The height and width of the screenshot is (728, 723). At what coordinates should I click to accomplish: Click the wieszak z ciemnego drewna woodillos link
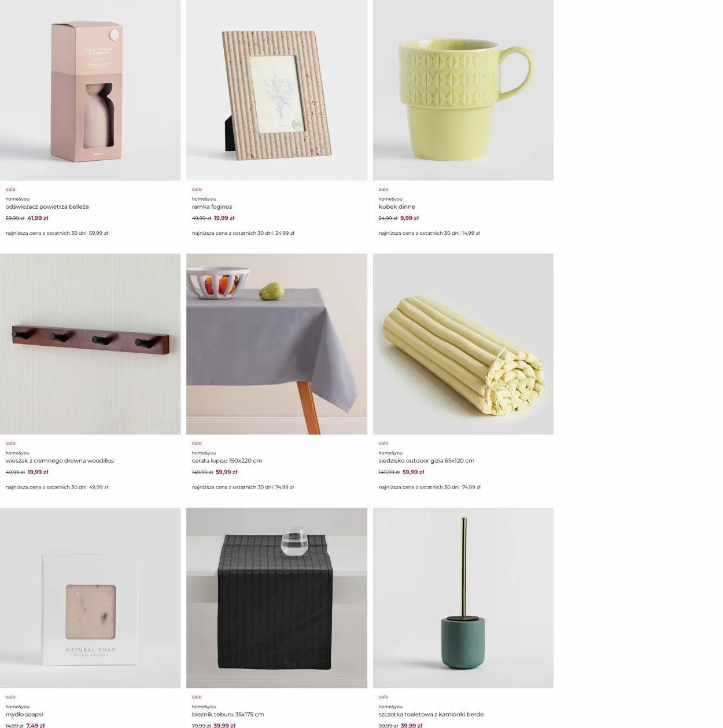click(60, 461)
